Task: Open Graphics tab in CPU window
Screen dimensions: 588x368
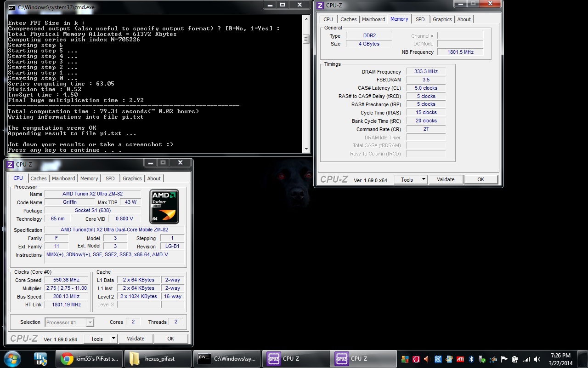Action: pos(132,178)
